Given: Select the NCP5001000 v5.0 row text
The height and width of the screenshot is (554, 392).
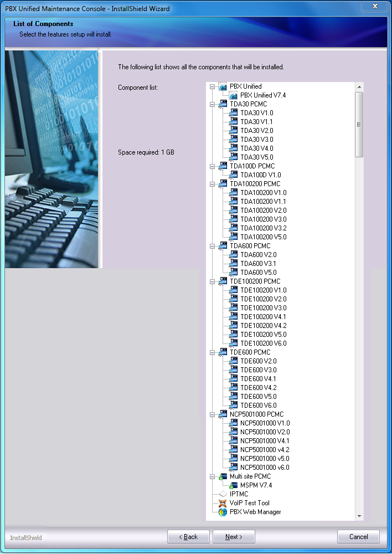Looking at the screenshot, I should click(265, 458).
